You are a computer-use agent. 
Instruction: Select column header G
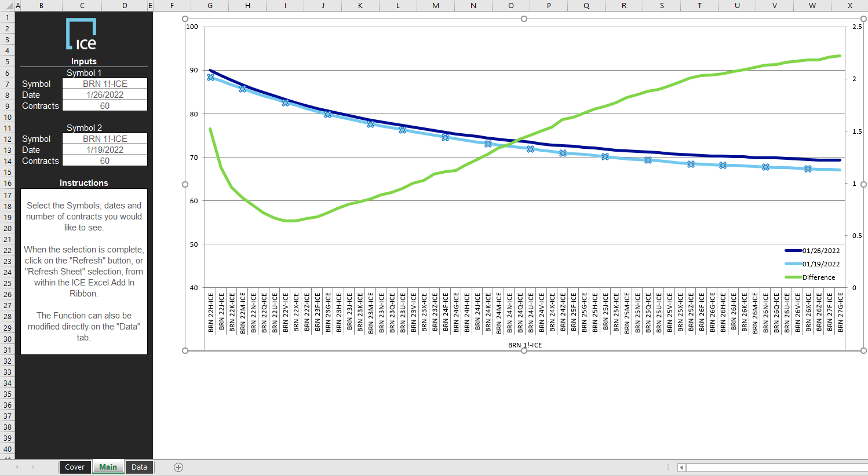coord(210,5)
